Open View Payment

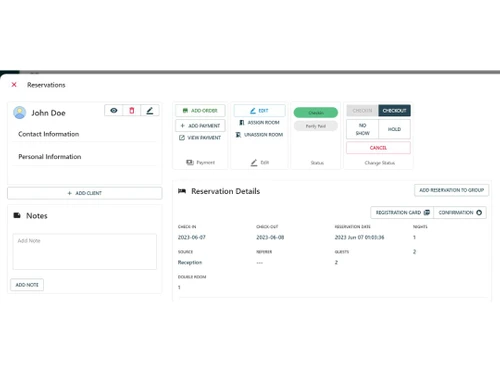pyautogui.click(x=200, y=138)
